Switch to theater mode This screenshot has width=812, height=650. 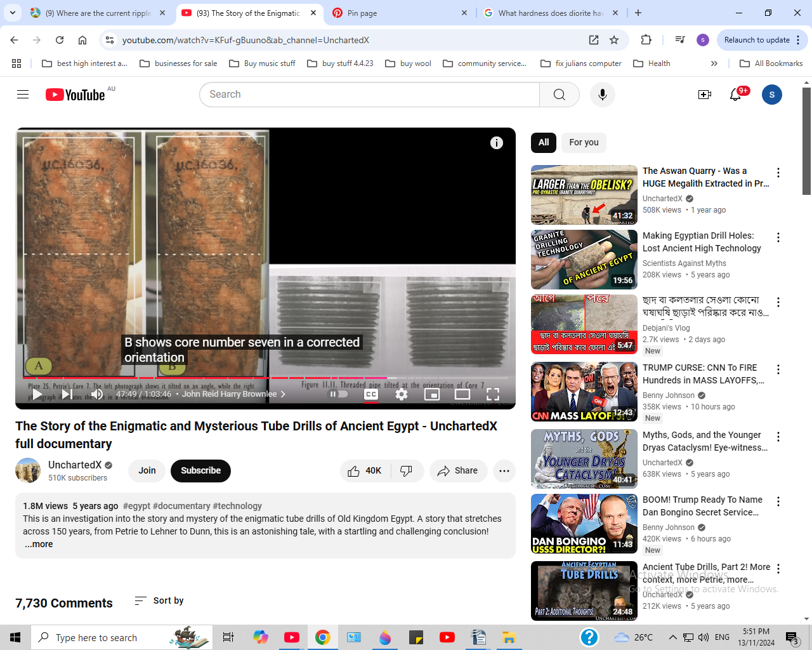coord(462,394)
